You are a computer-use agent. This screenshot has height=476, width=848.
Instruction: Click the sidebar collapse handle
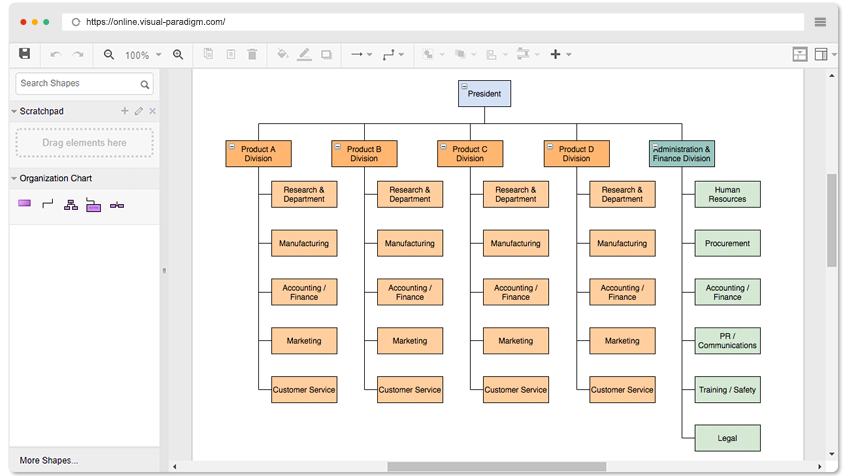[x=164, y=270]
